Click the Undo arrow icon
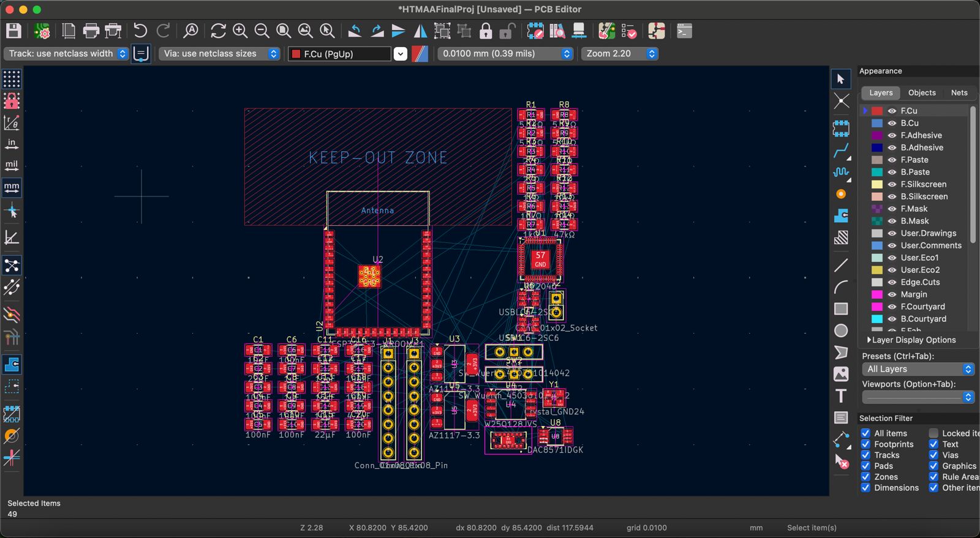Screen dimensions: 980x538 pyautogui.click(x=140, y=31)
